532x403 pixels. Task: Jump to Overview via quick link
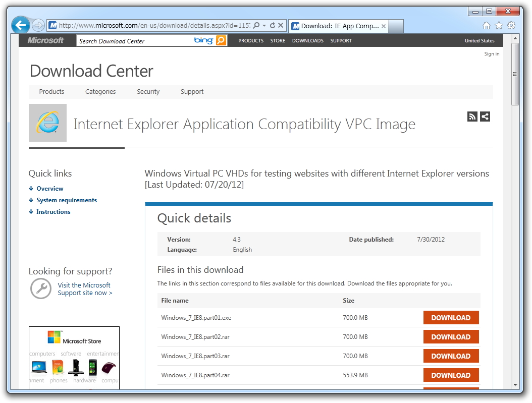pyautogui.click(x=50, y=188)
